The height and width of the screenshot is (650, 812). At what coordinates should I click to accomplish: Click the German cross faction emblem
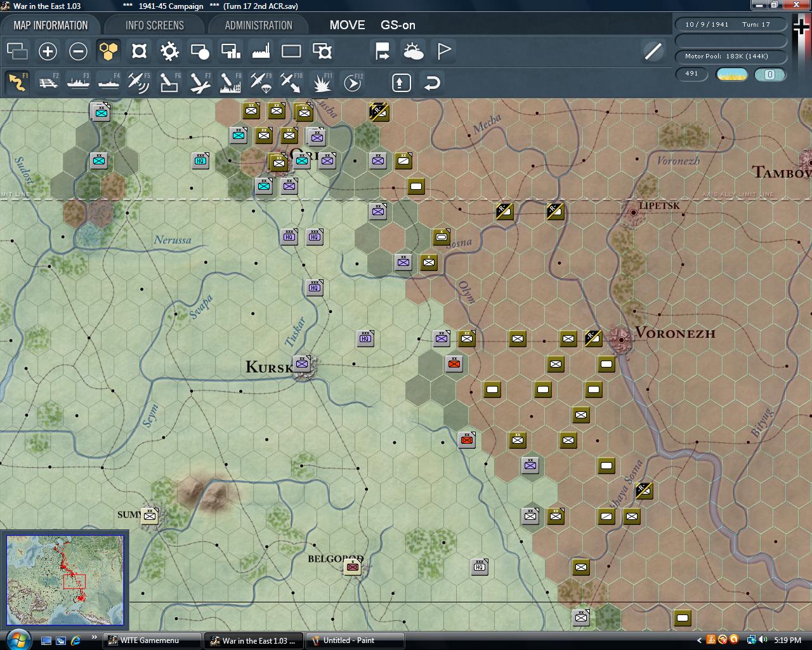801,27
